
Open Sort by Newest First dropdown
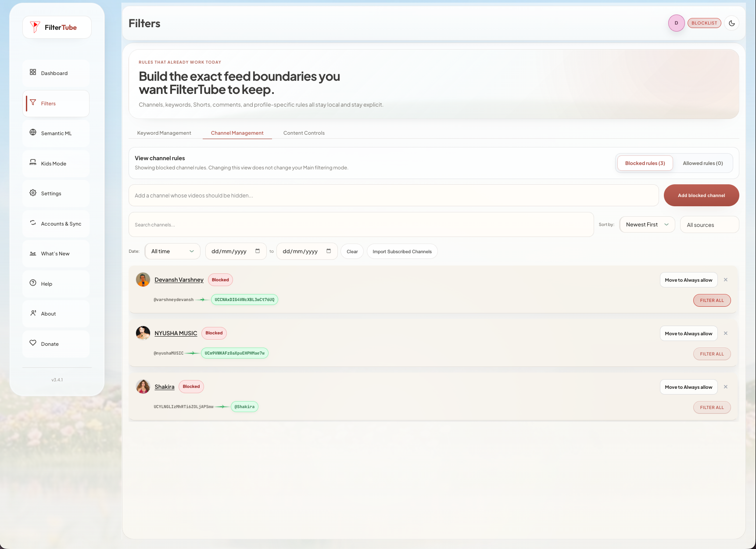tap(647, 225)
